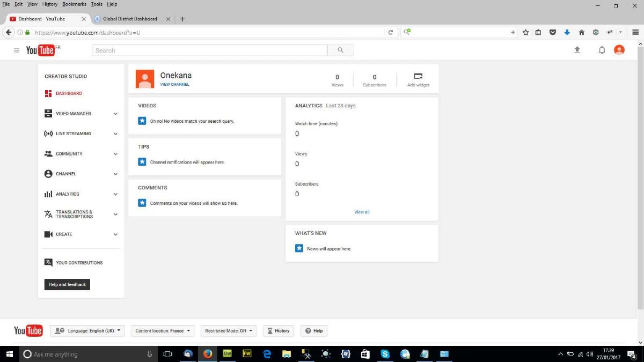Open Your Contributions in the sidebar
This screenshot has width=644, height=362.
pos(79,263)
